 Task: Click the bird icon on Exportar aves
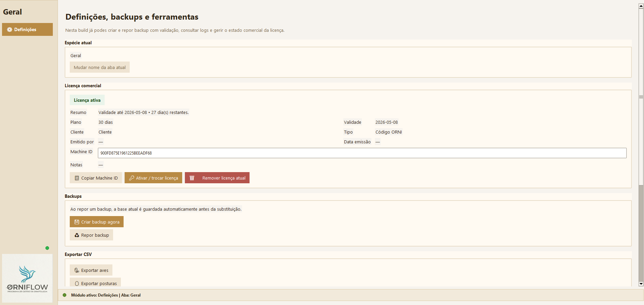tap(77, 271)
